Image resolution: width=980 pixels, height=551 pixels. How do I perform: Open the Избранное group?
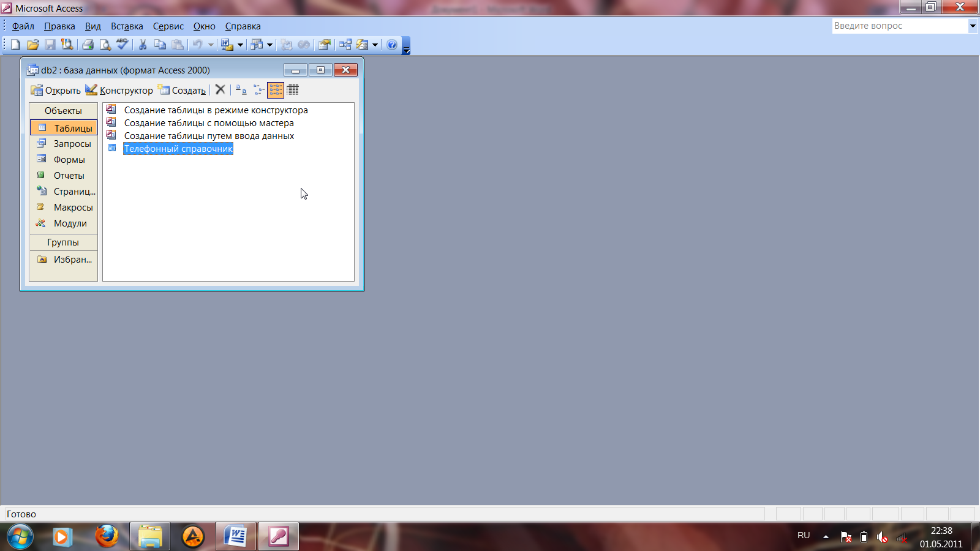tap(64, 259)
